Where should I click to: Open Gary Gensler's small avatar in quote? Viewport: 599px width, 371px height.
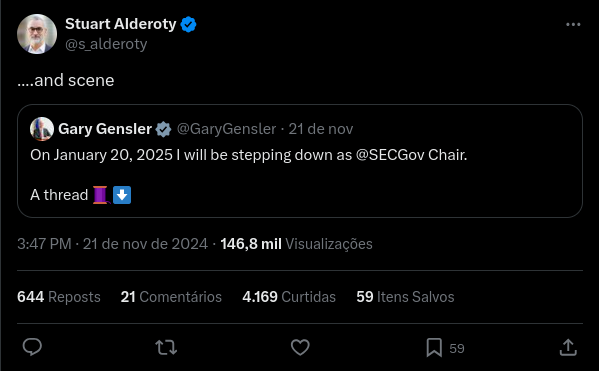pos(42,129)
